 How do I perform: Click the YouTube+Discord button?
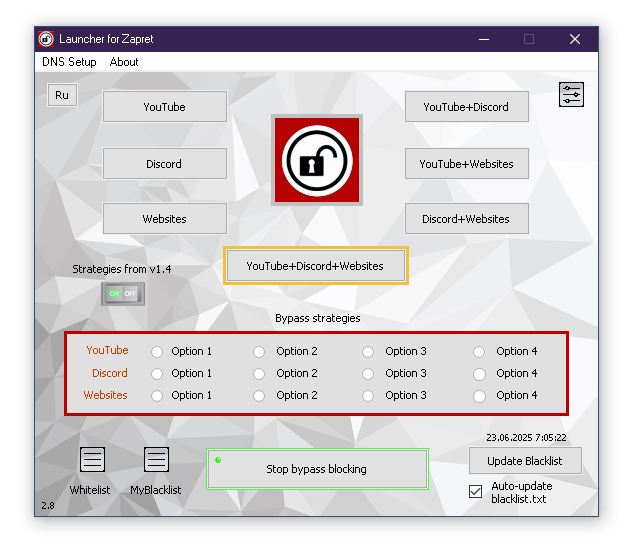click(467, 107)
